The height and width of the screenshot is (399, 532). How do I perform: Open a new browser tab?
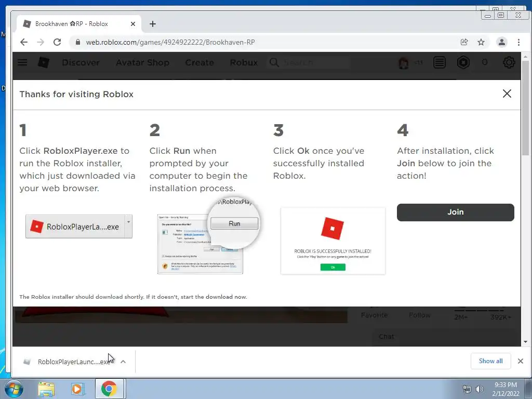click(x=153, y=24)
